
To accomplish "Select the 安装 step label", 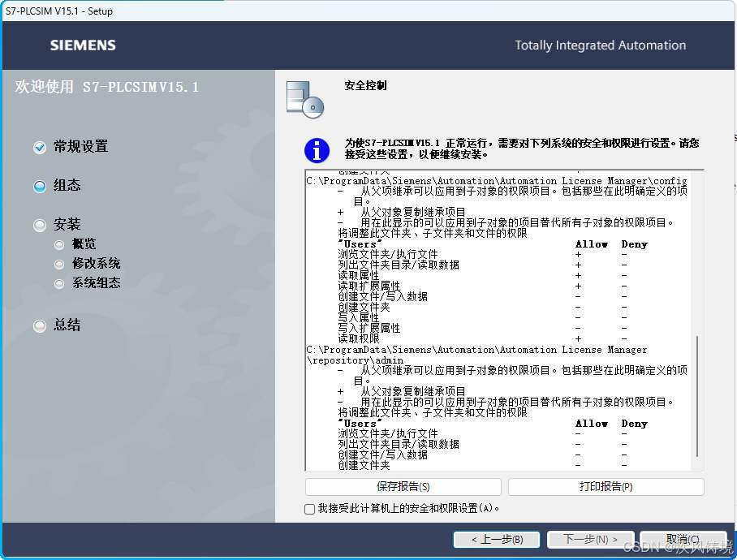I will point(67,225).
